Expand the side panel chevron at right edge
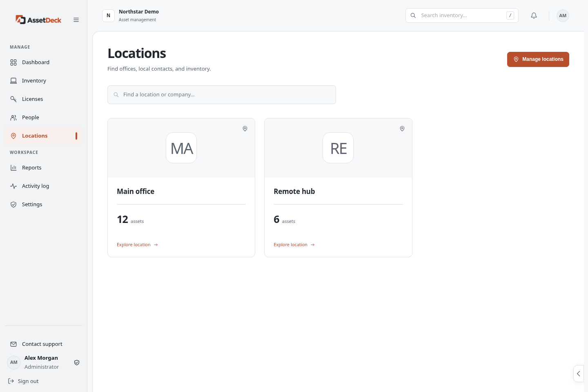The height and width of the screenshot is (392, 588). point(579,374)
